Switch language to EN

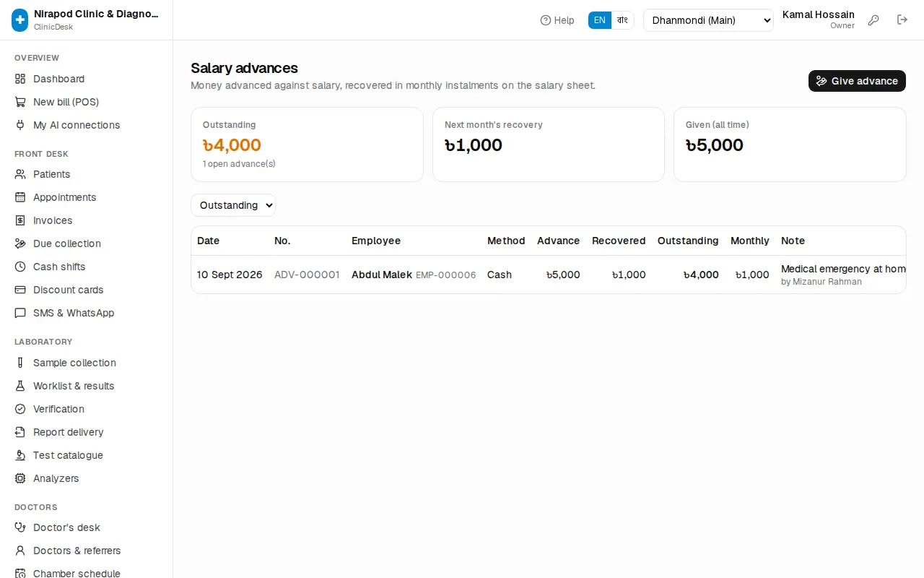(x=600, y=20)
